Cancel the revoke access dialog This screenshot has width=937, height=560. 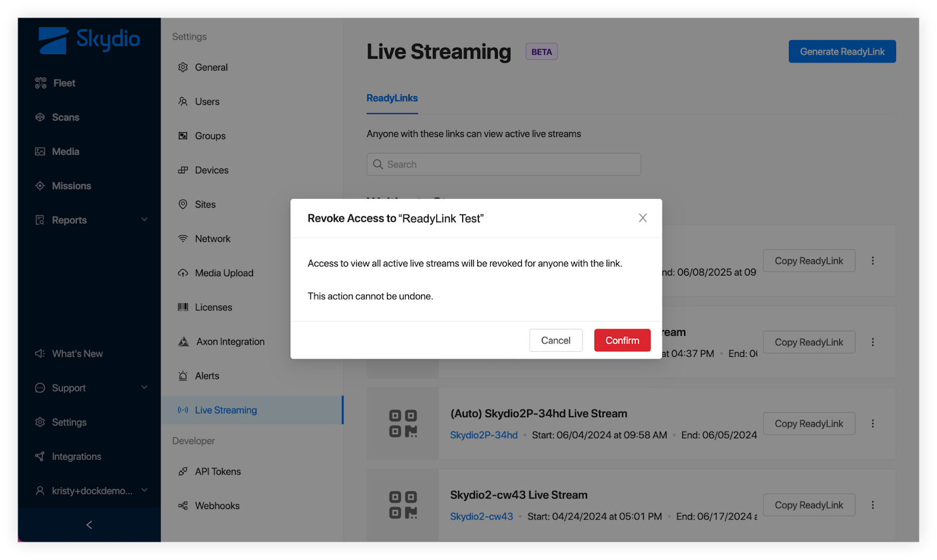555,341
